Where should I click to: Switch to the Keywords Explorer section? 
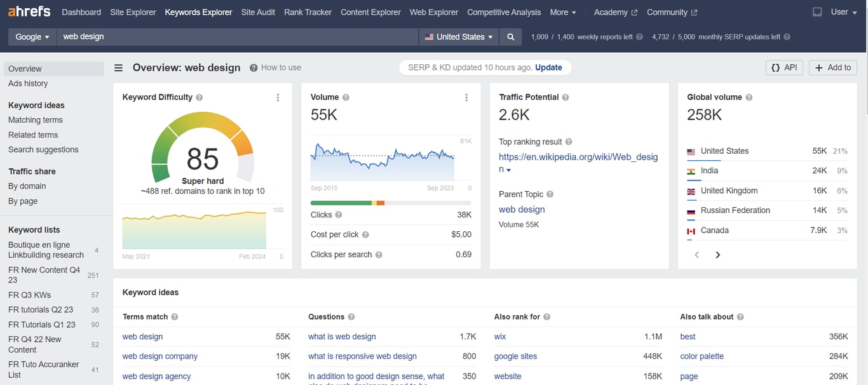tap(198, 11)
